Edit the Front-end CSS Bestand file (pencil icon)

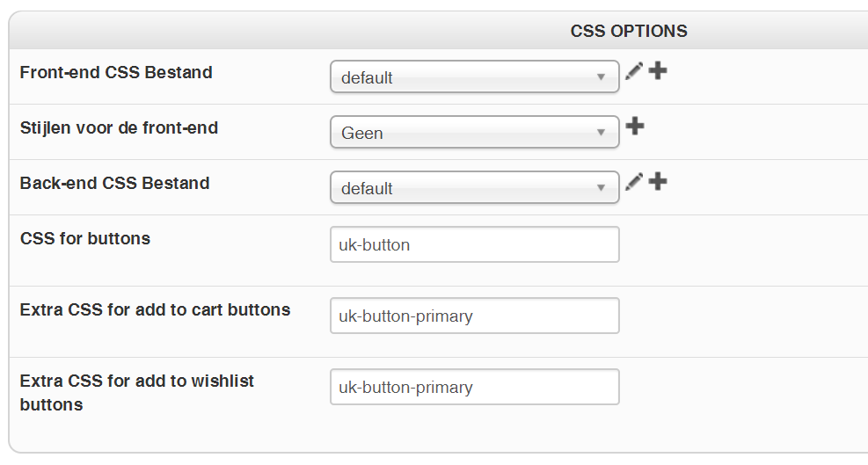633,72
